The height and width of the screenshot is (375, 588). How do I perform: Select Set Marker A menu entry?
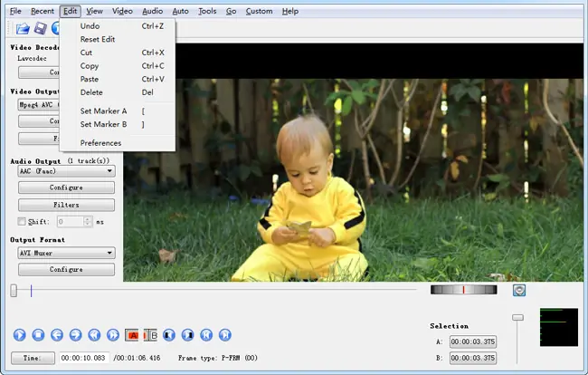coord(118,111)
